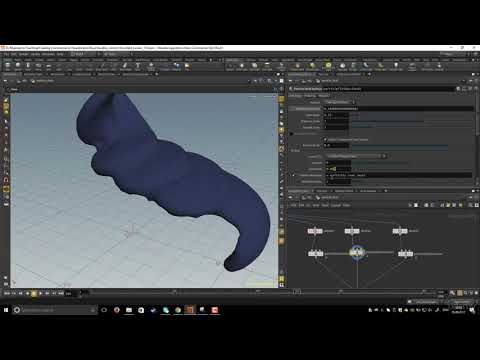Image resolution: width=480 pixels, height=360 pixels.
Task: Select the Platonic Solids shelf tool
Action: [151, 66]
